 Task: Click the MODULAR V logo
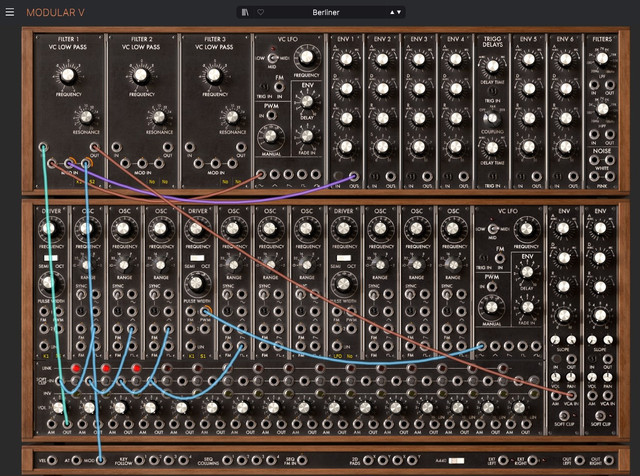(55, 13)
